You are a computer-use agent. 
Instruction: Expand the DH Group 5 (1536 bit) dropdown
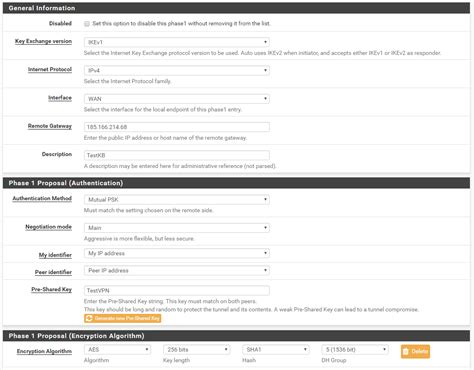pos(355,349)
